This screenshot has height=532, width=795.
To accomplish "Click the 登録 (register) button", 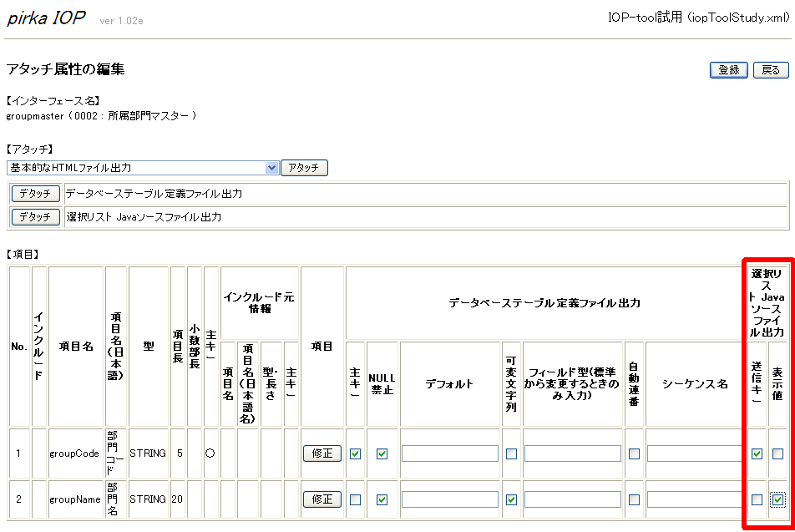I will tap(728, 70).
